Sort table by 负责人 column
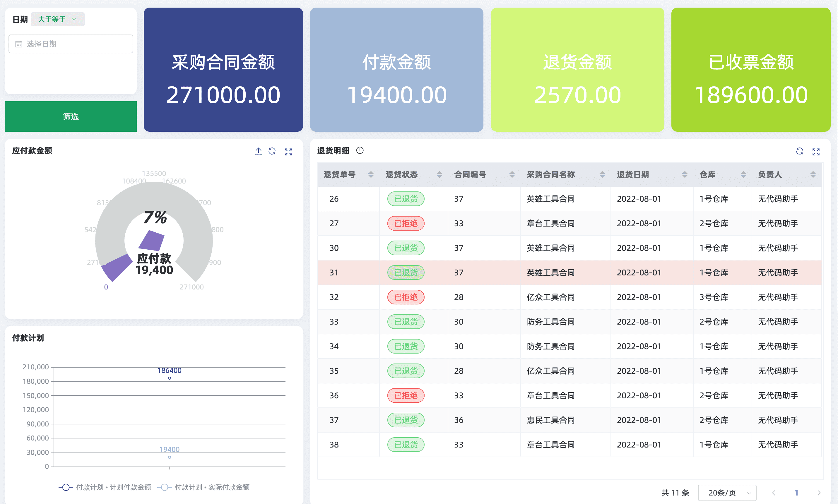The image size is (838, 504). coord(813,174)
